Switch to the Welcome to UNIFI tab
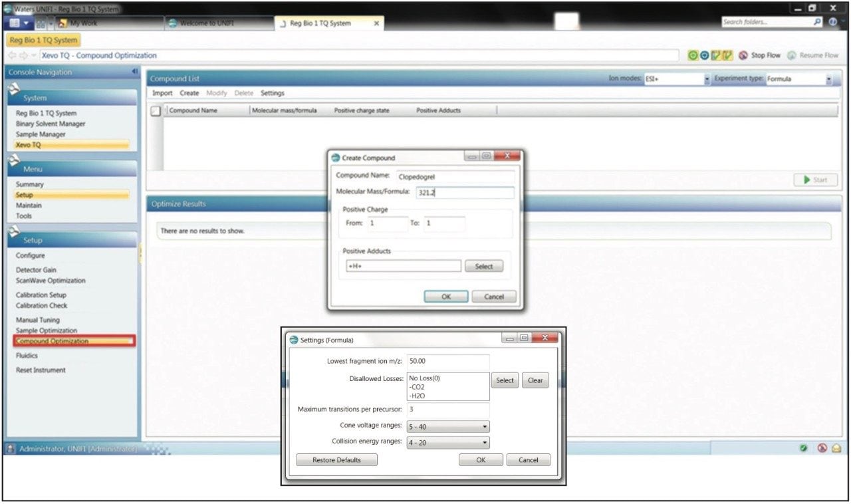The height and width of the screenshot is (504, 851). (x=219, y=24)
